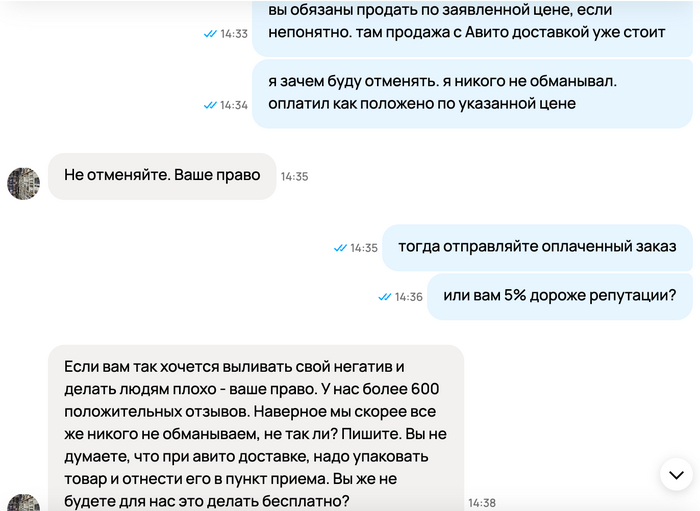Click the 14:36 timestamp
The image size is (700, 511).
(409, 297)
